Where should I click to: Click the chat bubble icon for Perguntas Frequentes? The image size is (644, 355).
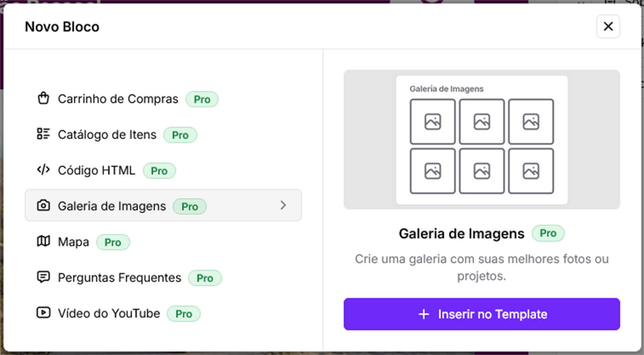pyautogui.click(x=43, y=277)
